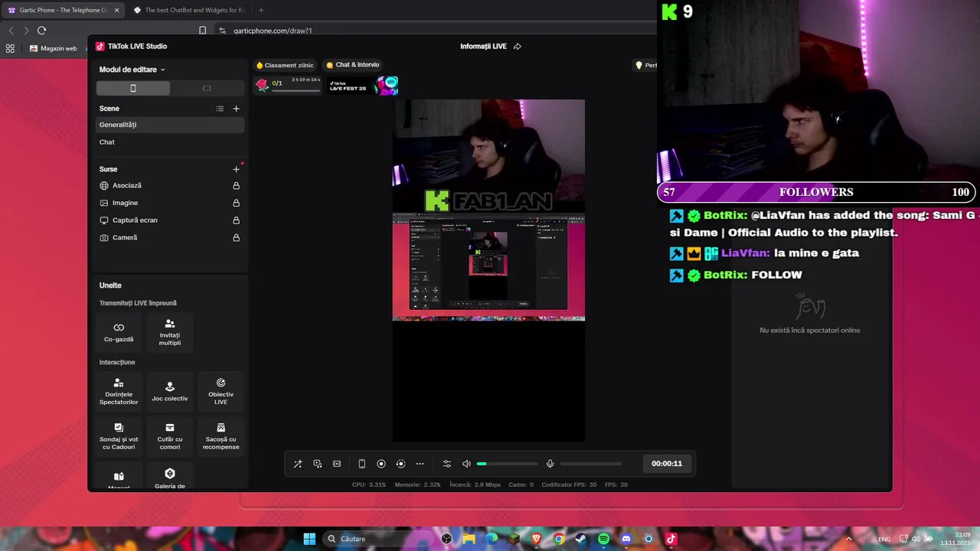Toggle lock on Cameră source
The image size is (980, 551).
pyautogui.click(x=236, y=238)
